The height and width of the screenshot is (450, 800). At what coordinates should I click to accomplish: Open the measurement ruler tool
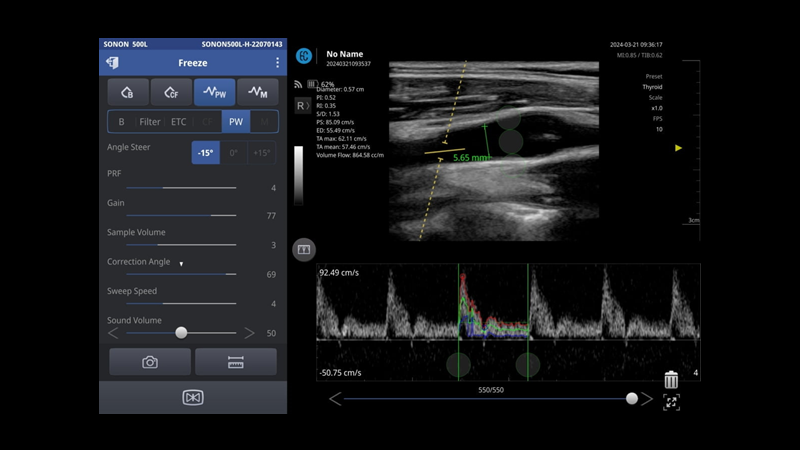pos(236,362)
